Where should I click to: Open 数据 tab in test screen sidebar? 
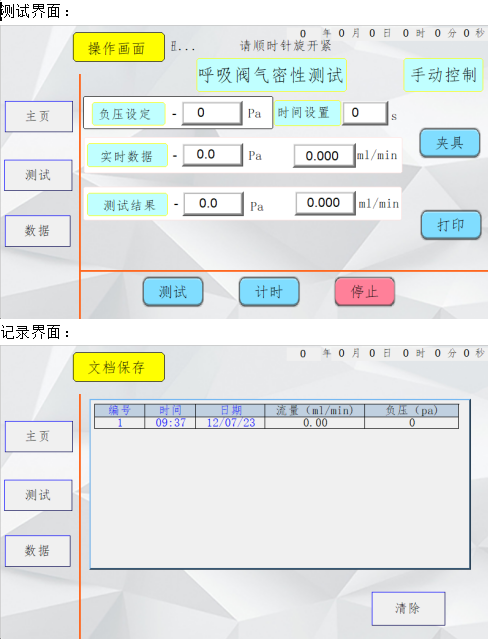pyautogui.click(x=38, y=231)
